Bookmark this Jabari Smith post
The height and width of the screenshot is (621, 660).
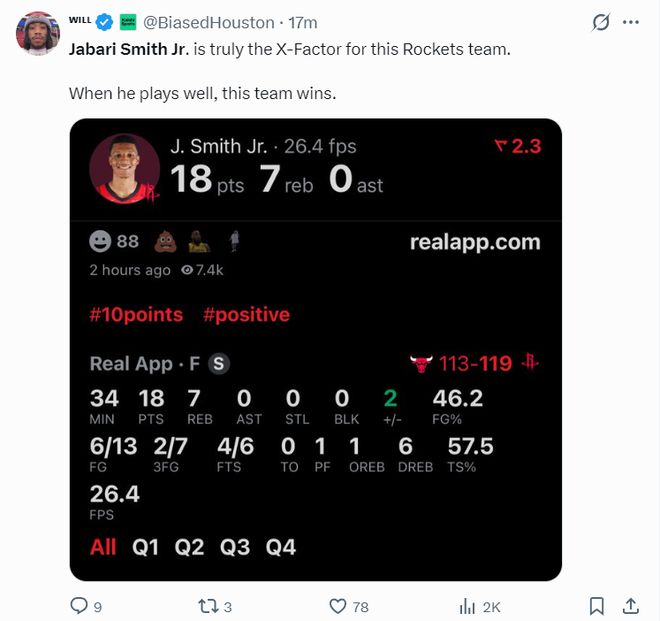[x=596, y=606]
